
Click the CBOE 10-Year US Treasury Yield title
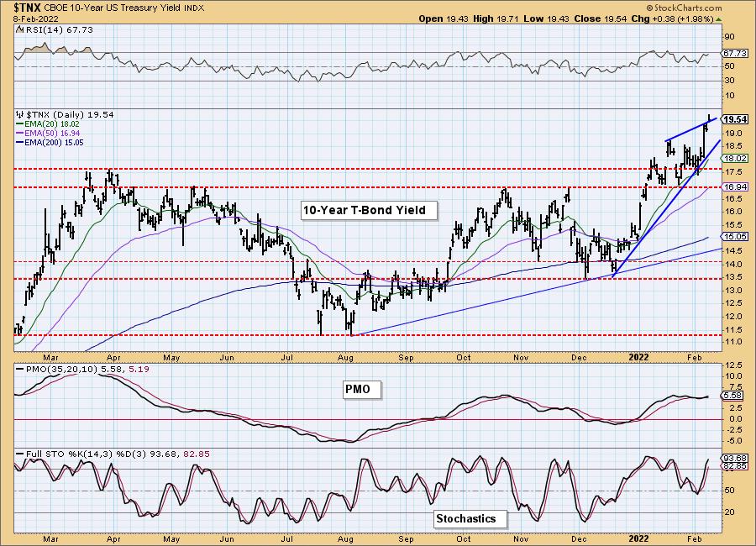113,8
